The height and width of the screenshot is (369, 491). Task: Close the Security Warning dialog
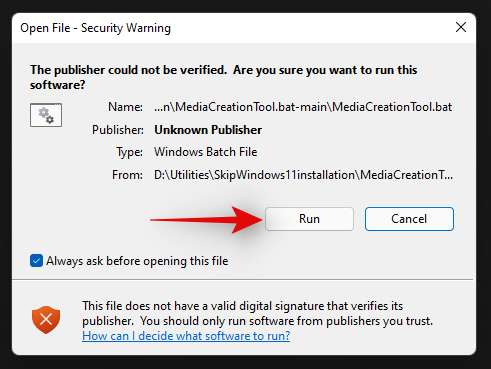pos(461,27)
